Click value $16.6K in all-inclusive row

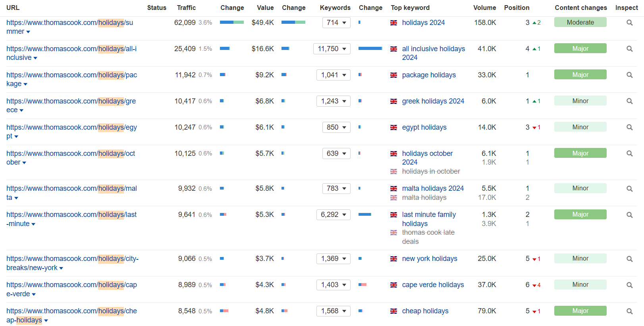coord(263,49)
